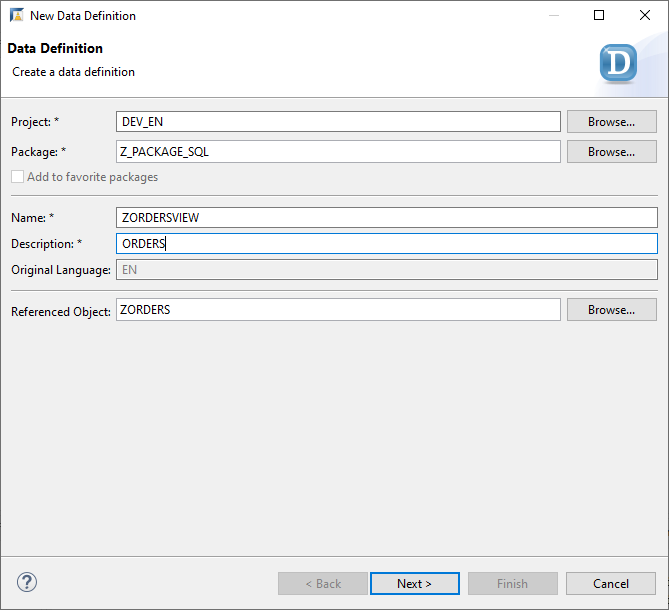This screenshot has height=610, width=669.
Task: Click the disabled Finish button
Action: (x=512, y=583)
